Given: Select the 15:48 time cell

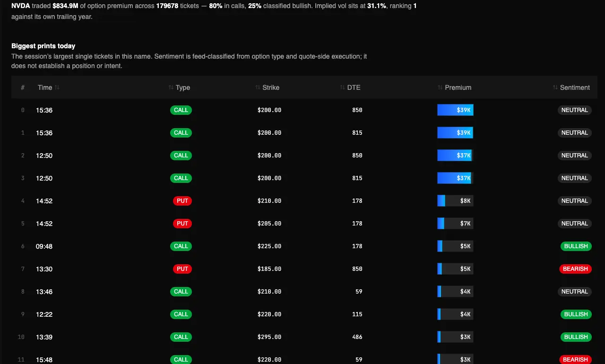Looking at the screenshot, I should (44, 360).
